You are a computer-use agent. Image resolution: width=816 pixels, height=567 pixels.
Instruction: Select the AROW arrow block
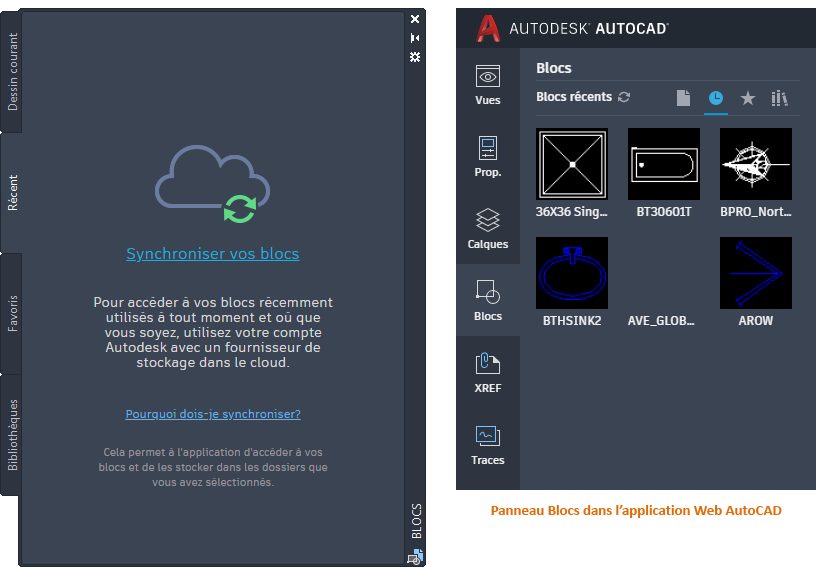[x=756, y=273]
